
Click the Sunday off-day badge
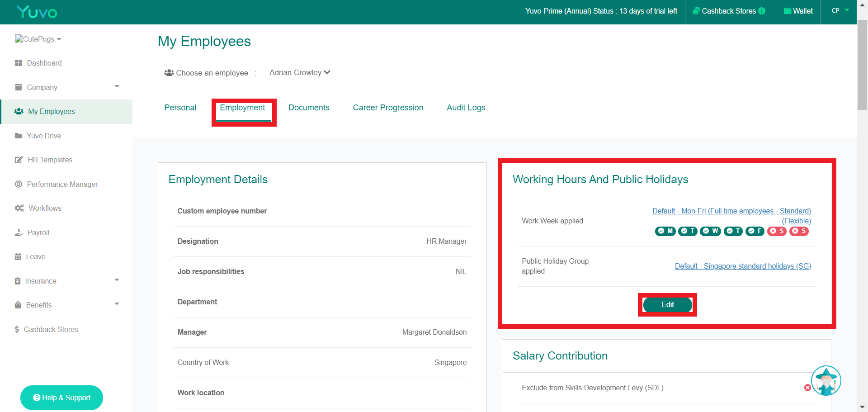[799, 231]
